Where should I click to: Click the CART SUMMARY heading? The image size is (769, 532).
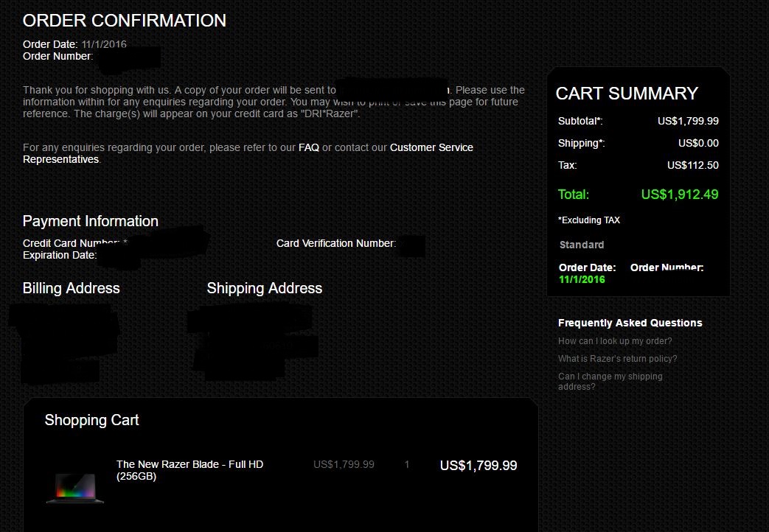point(627,93)
